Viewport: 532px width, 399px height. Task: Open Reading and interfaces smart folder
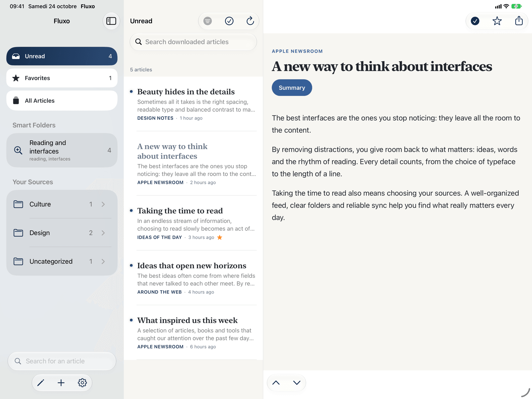[x=62, y=150]
